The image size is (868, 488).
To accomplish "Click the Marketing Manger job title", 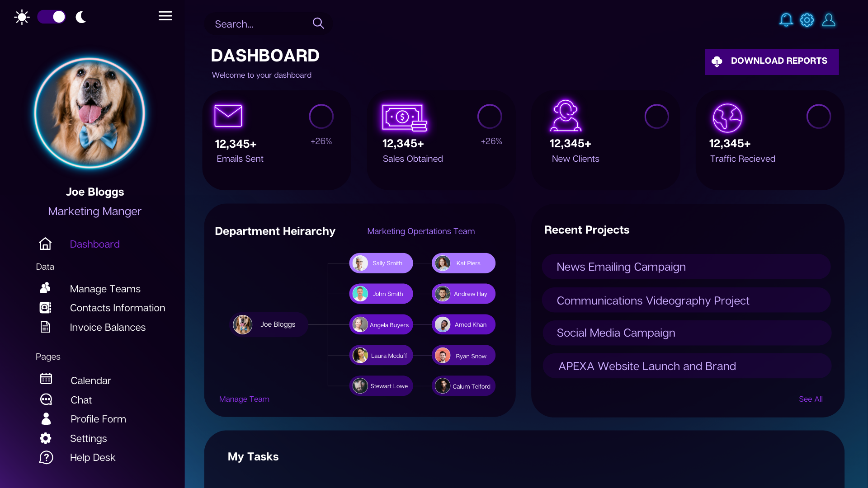I will click(x=94, y=211).
